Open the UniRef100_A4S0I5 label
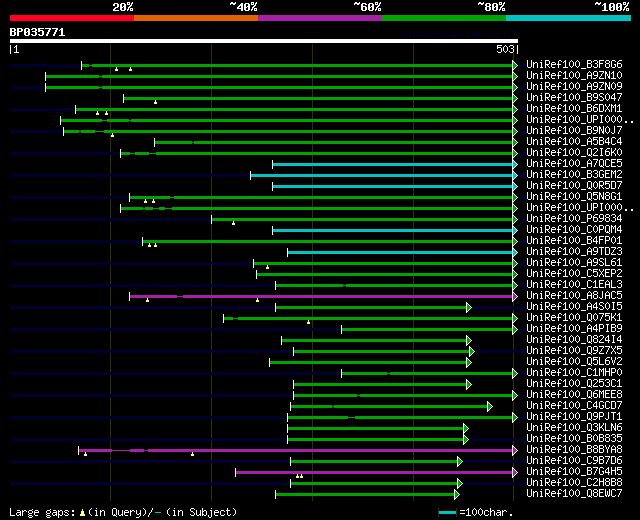640x520 pixels. tap(574, 307)
